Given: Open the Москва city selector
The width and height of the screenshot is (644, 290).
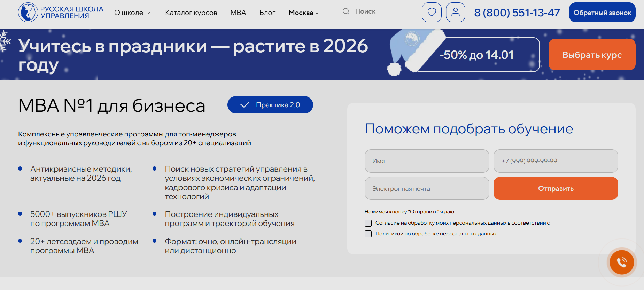Looking at the screenshot, I should (303, 13).
